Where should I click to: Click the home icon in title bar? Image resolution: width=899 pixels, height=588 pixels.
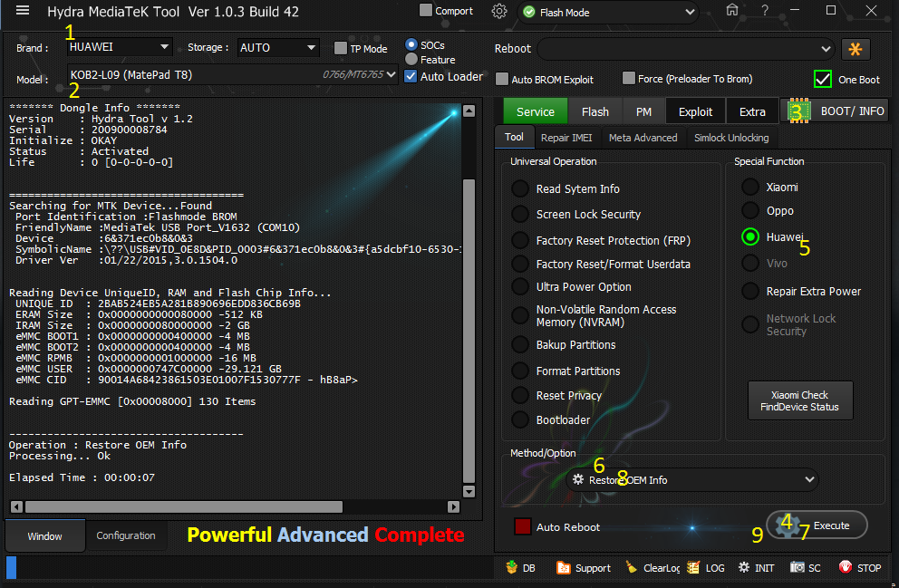coord(732,10)
